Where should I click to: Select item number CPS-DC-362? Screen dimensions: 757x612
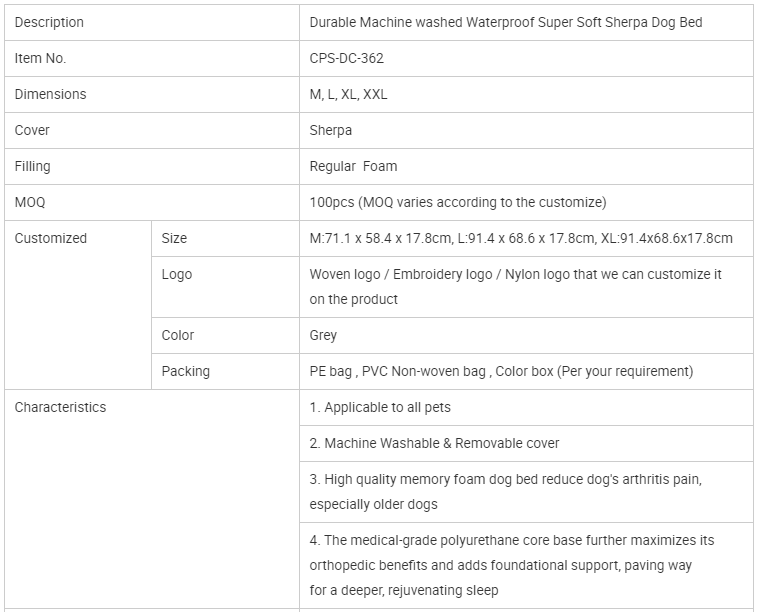346,58
